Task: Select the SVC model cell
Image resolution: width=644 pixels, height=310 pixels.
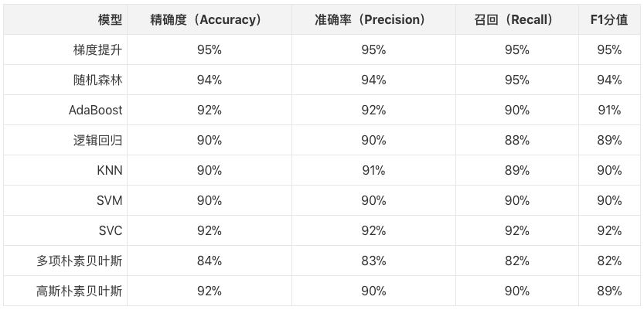Action: click(110, 231)
